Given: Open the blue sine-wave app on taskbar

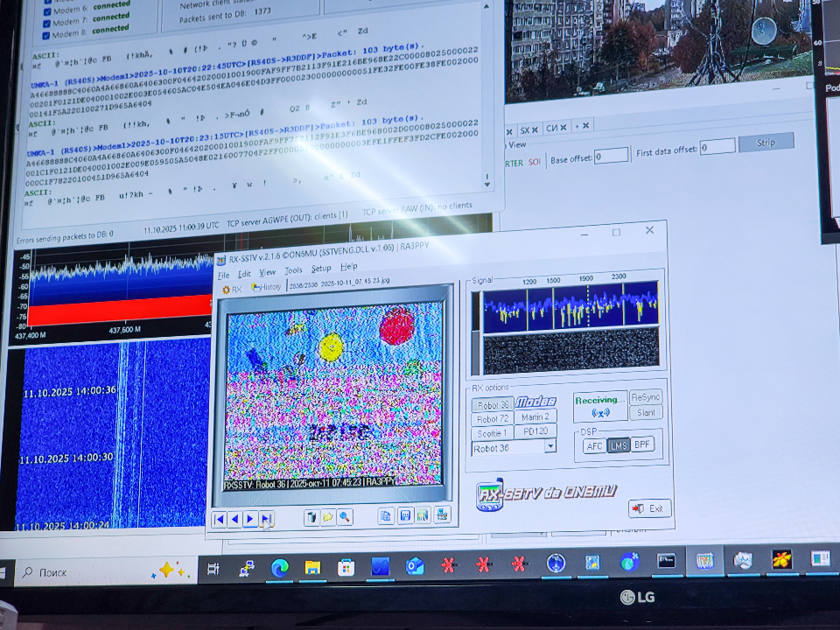Looking at the screenshot, I should [381, 566].
